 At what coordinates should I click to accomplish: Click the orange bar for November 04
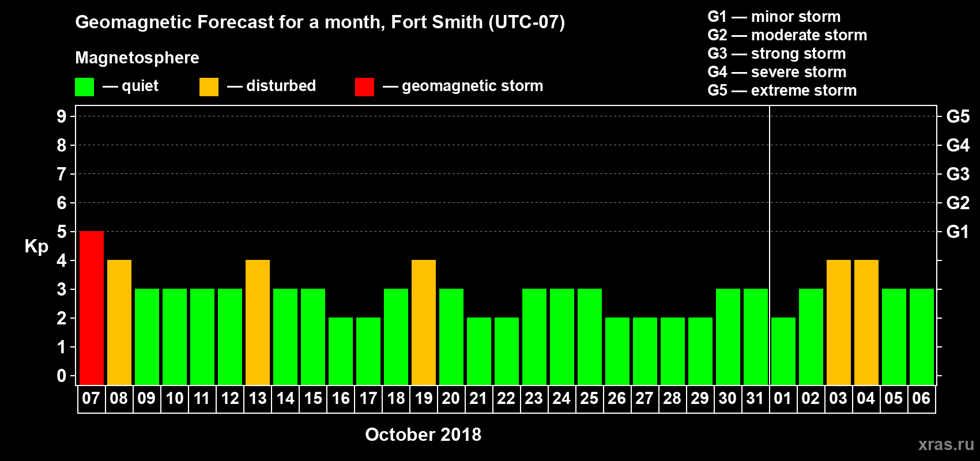coord(866,322)
